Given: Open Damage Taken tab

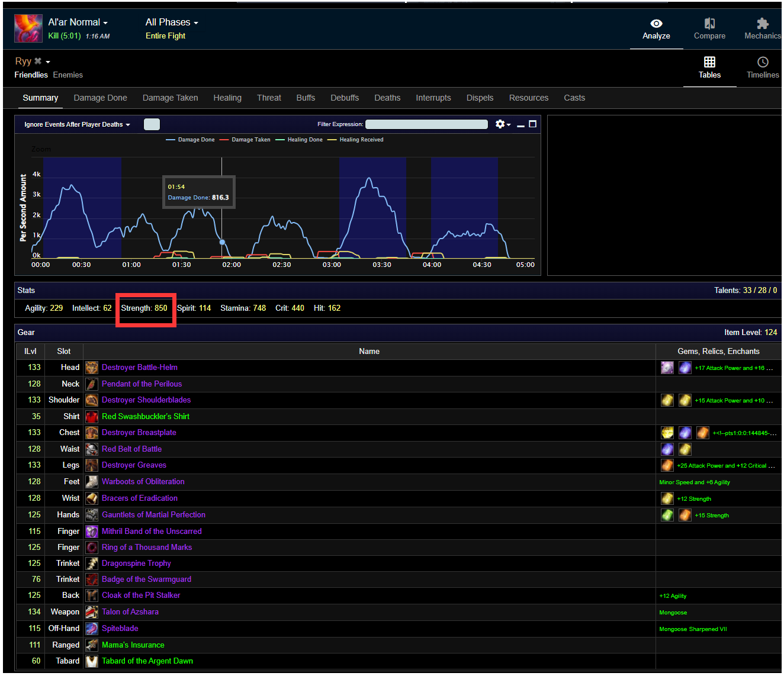Looking at the screenshot, I should (171, 98).
